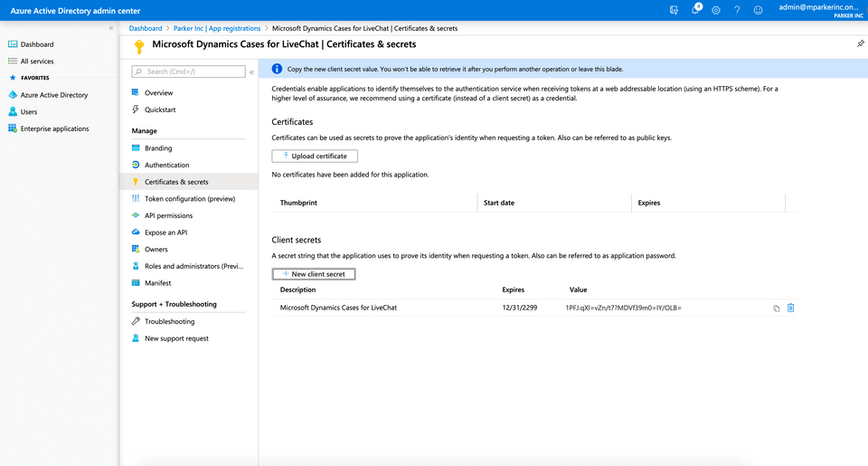Screen dimensions: 868x466
Task: Click the Dashboard icon in left sidebar
Action: click(13, 44)
